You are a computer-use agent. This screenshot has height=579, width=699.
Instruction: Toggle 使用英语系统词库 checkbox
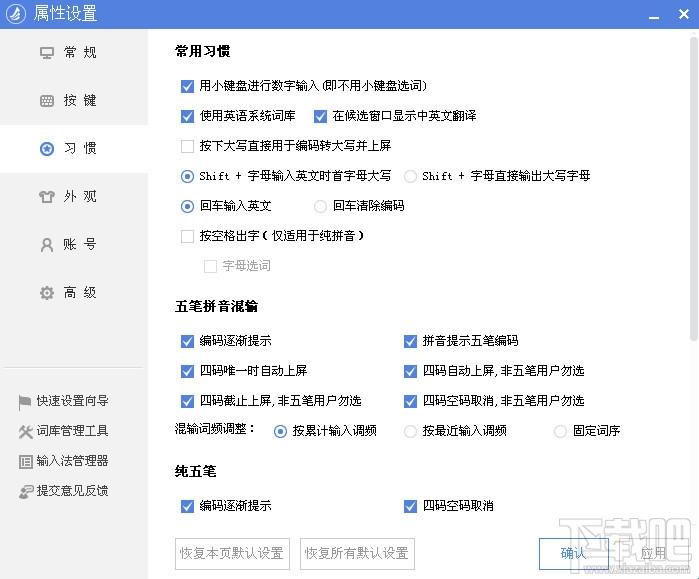point(187,116)
